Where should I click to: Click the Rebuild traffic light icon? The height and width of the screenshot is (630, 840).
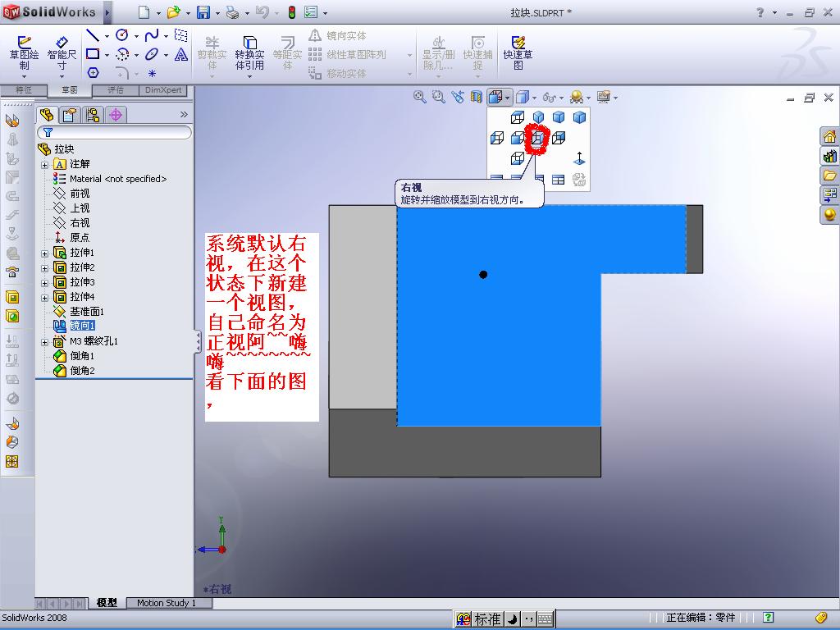tap(292, 12)
